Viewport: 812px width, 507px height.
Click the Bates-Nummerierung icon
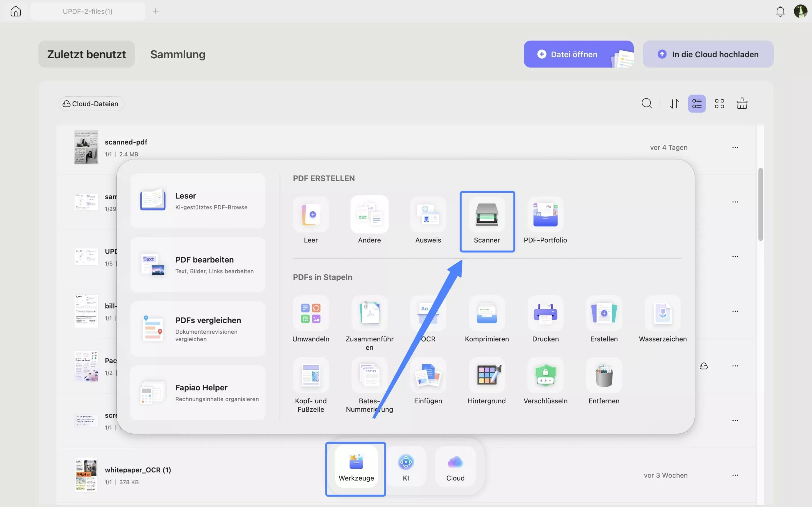click(x=369, y=375)
